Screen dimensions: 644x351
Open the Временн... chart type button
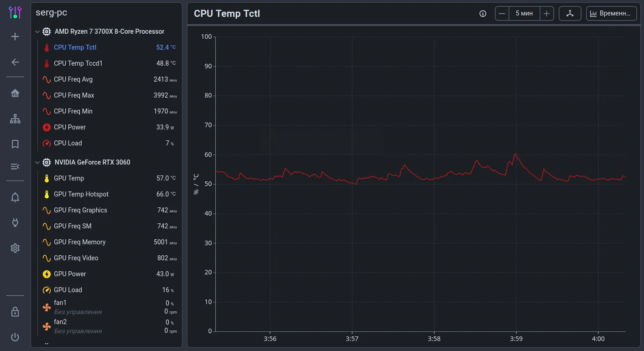[x=612, y=14]
